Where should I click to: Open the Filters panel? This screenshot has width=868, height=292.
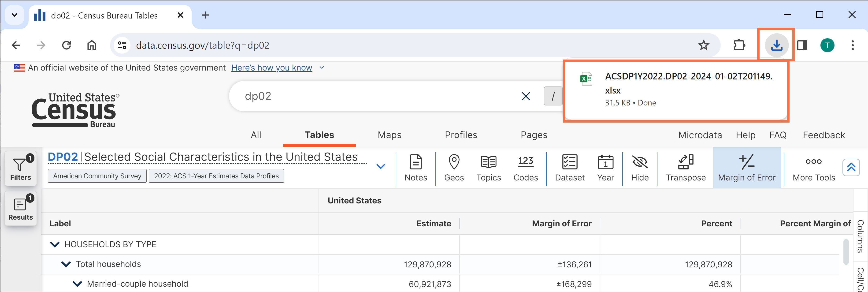pos(20,168)
